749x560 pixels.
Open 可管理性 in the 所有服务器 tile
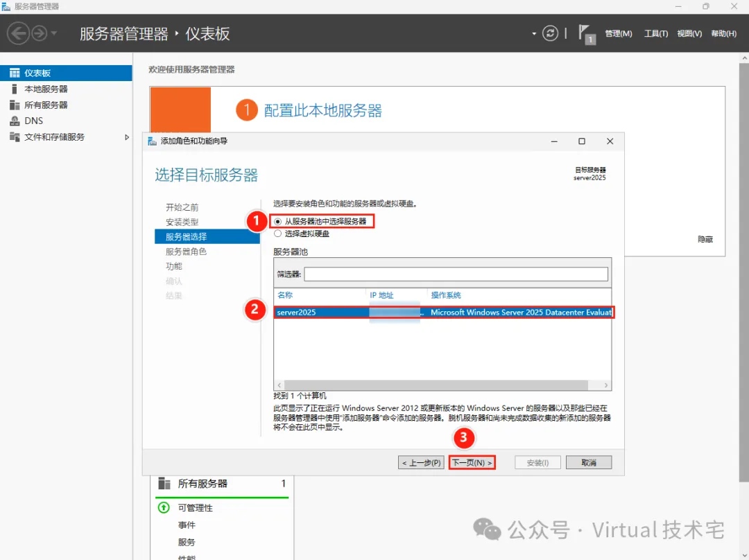(x=196, y=508)
